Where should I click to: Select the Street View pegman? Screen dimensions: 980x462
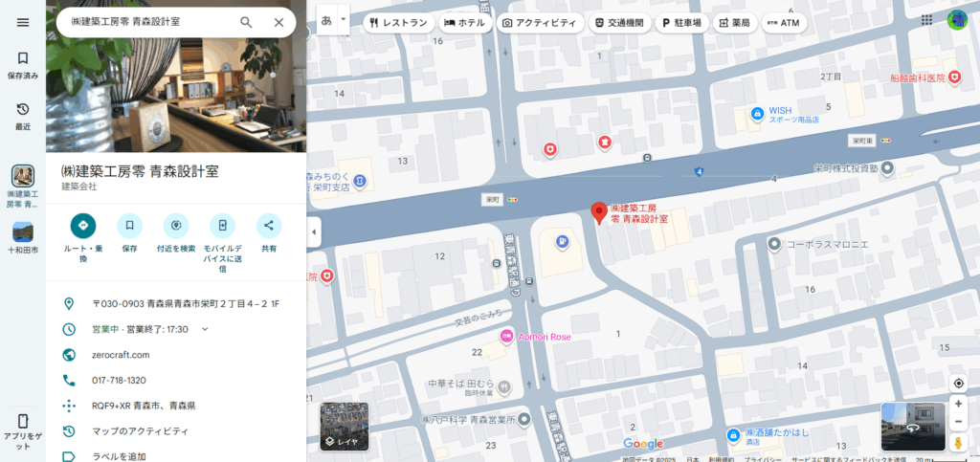click(958, 443)
